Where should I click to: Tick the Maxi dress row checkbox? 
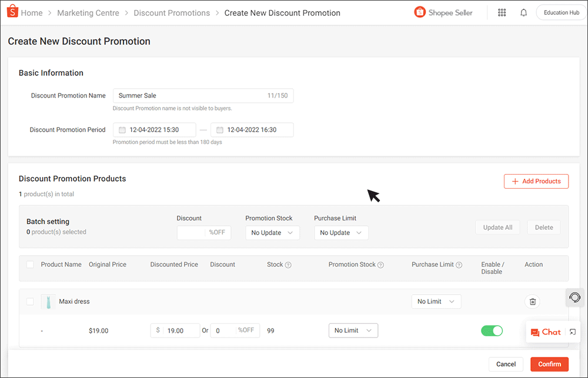click(30, 301)
